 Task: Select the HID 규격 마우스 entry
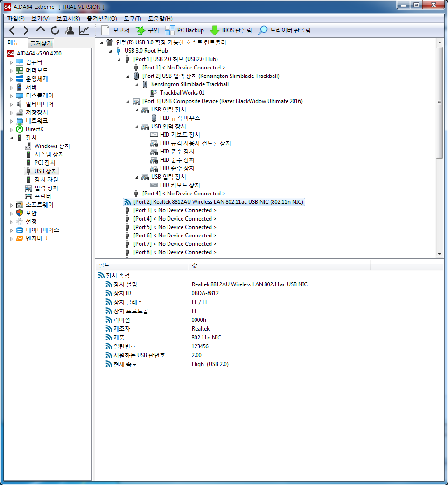[180, 118]
